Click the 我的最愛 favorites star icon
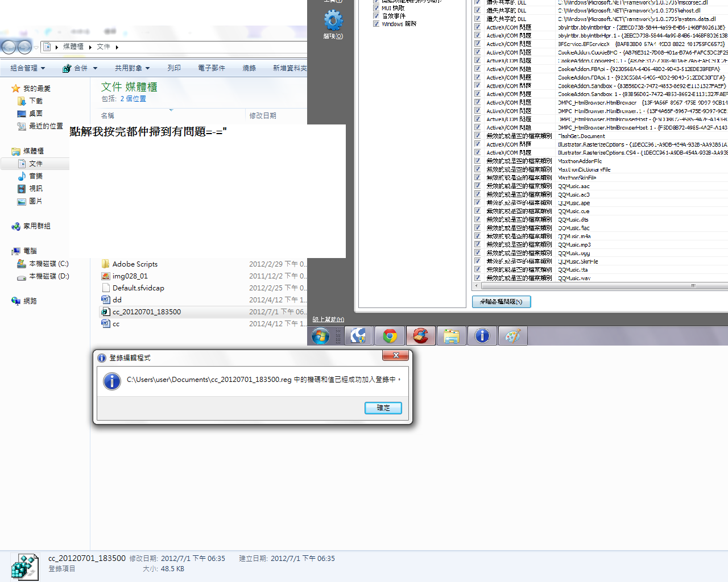Viewport: 728px width, 582px height. [x=16, y=89]
